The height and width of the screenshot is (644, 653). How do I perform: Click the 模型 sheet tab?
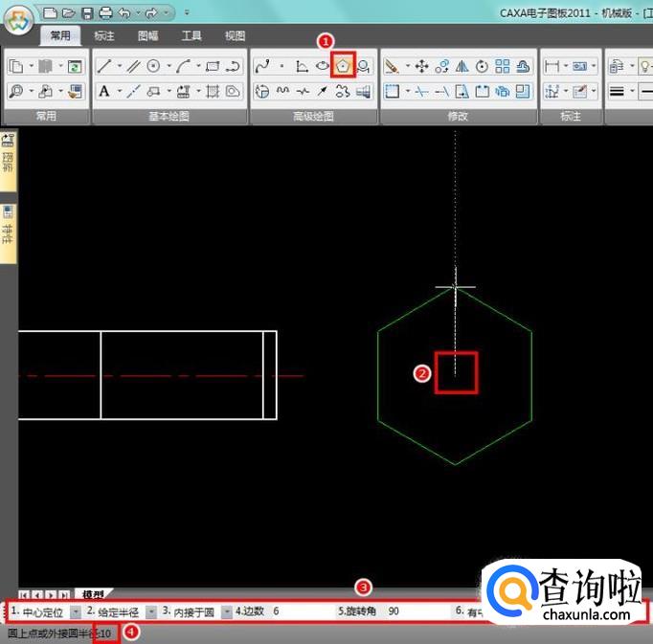[93, 594]
